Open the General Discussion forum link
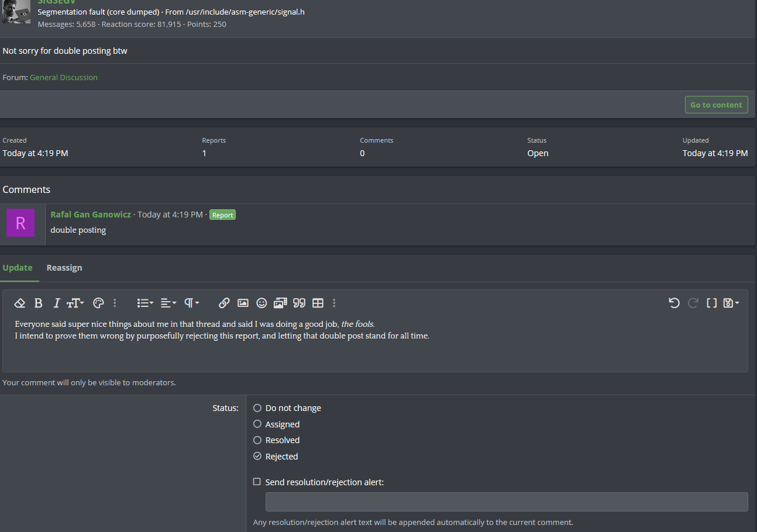The width and height of the screenshot is (757, 532). click(64, 77)
